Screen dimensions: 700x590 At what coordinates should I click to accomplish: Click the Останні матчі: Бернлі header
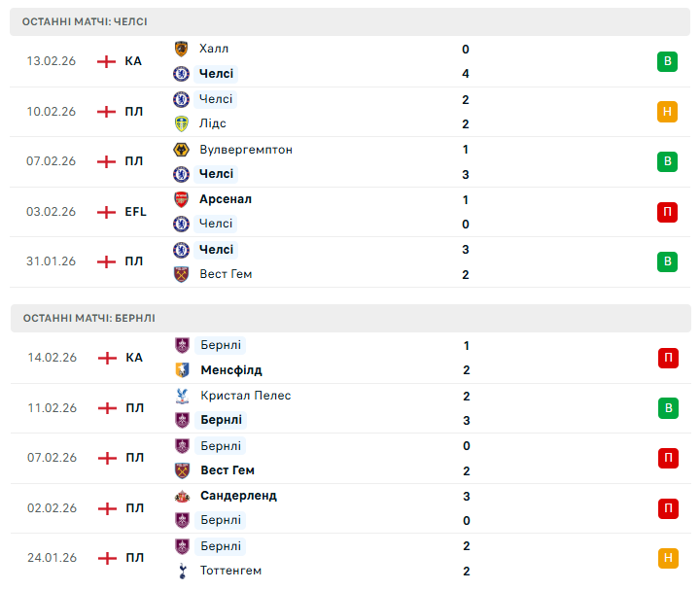(x=89, y=318)
